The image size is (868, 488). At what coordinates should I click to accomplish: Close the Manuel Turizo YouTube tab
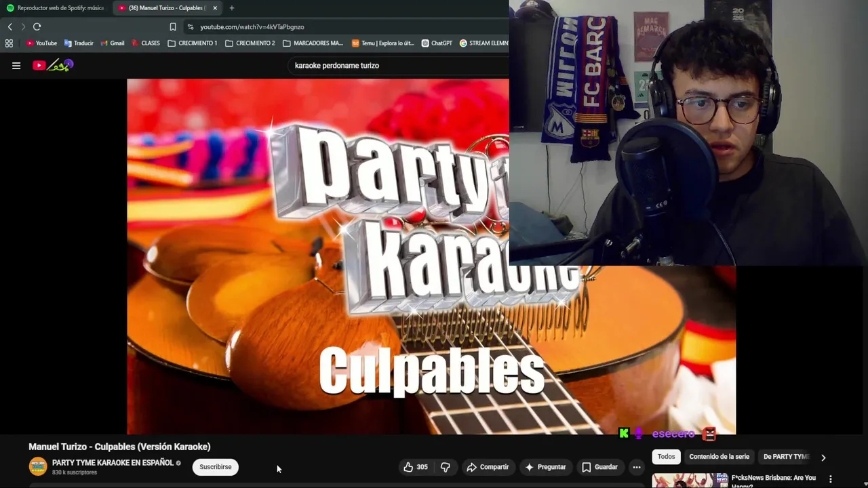pyautogui.click(x=215, y=8)
